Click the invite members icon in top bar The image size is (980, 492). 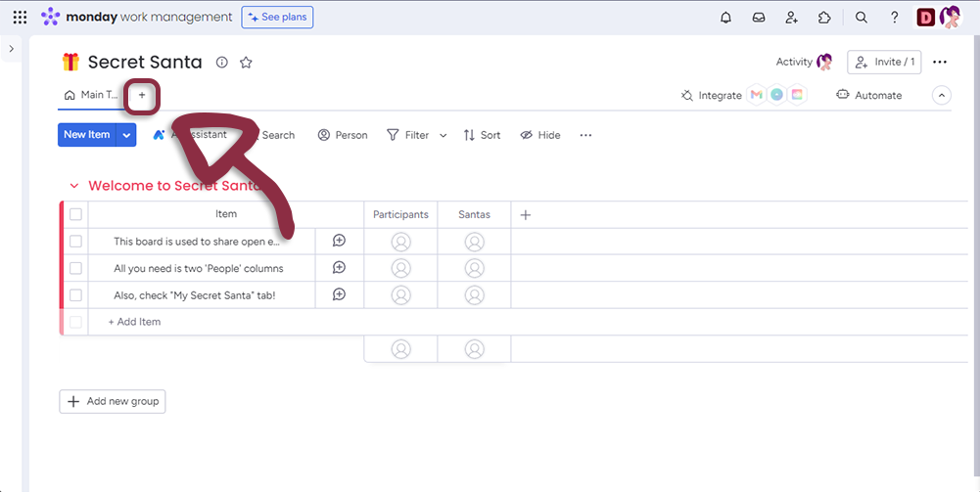pyautogui.click(x=791, y=18)
